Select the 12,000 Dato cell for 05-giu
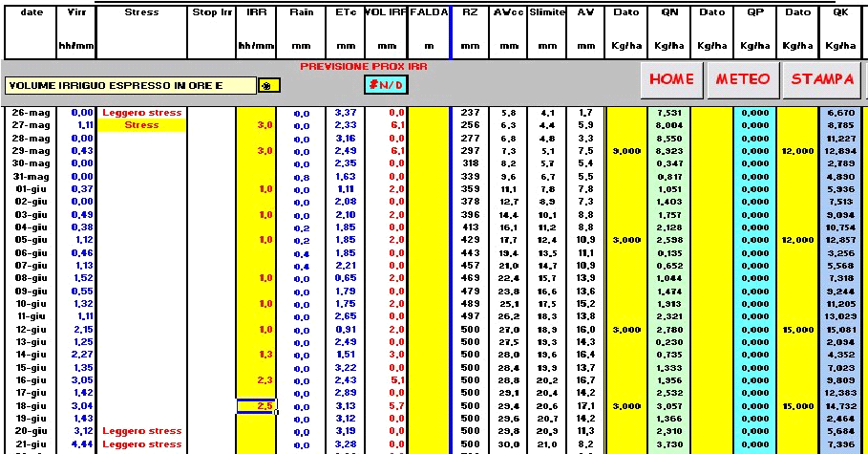The image size is (868, 454). [x=797, y=240]
